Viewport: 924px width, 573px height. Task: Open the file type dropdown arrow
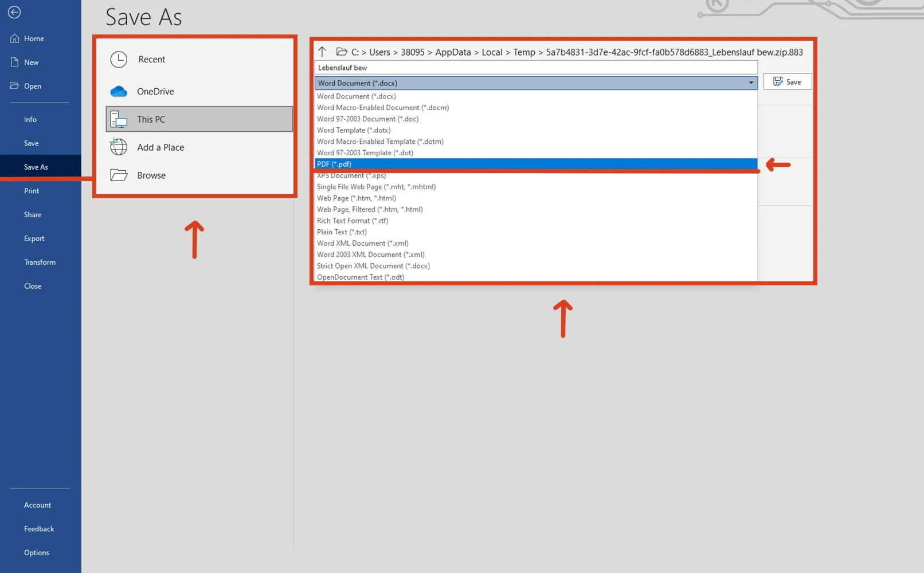pos(751,83)
